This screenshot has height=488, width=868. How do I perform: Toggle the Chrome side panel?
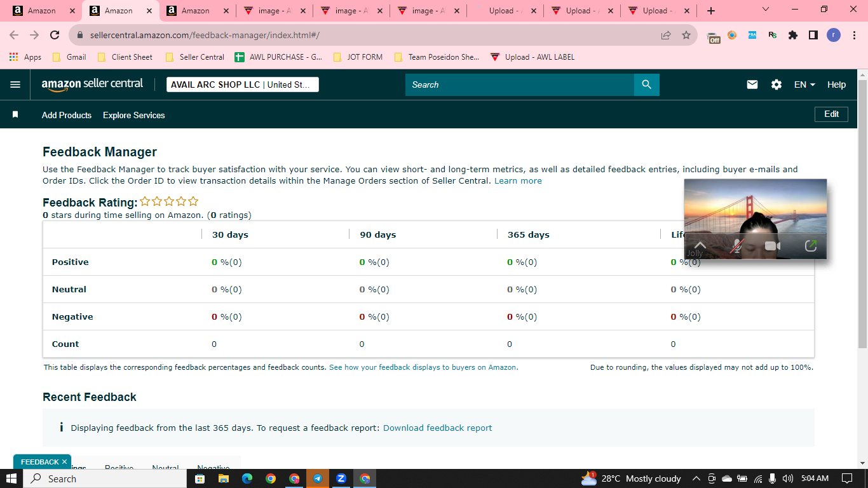click(x=813, y=36)
